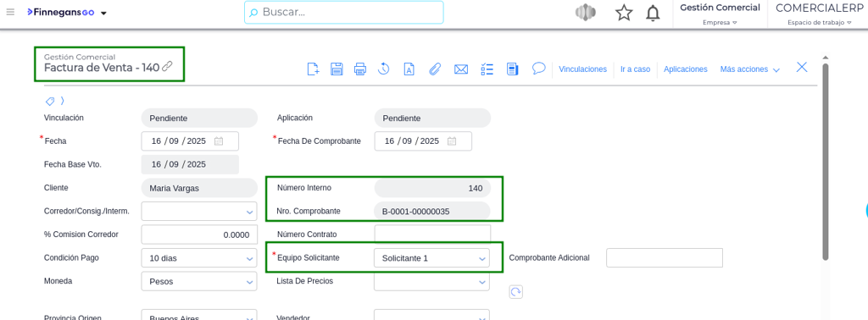Print the invoice

pyautogui.click(x=359, y=69)
